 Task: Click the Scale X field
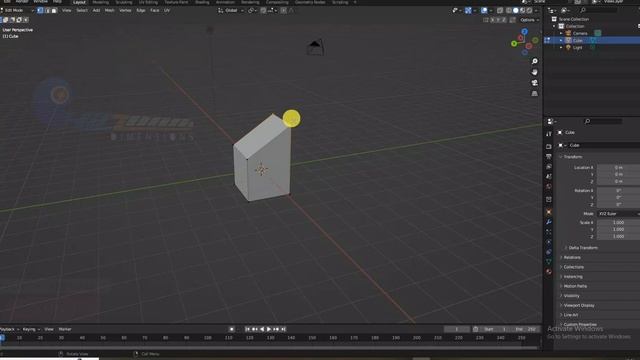(x=618, y=222)
